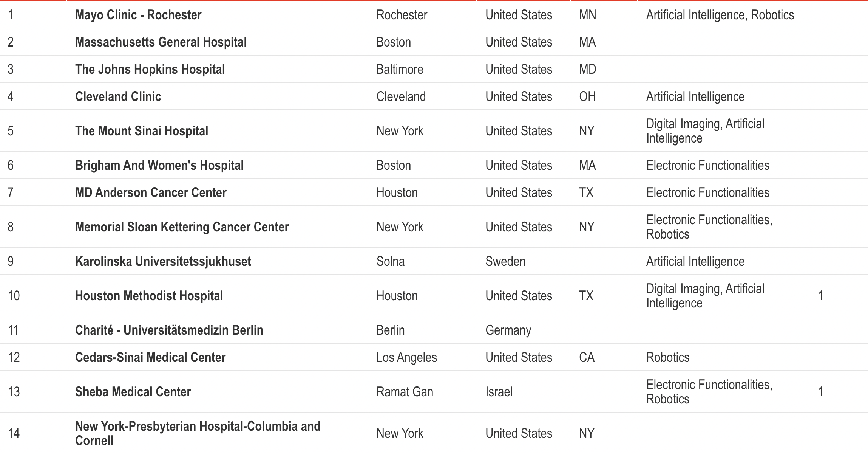The image size is (868, 453).
Task: Open Sheba Medical Center name
Action: pos(133,392)
